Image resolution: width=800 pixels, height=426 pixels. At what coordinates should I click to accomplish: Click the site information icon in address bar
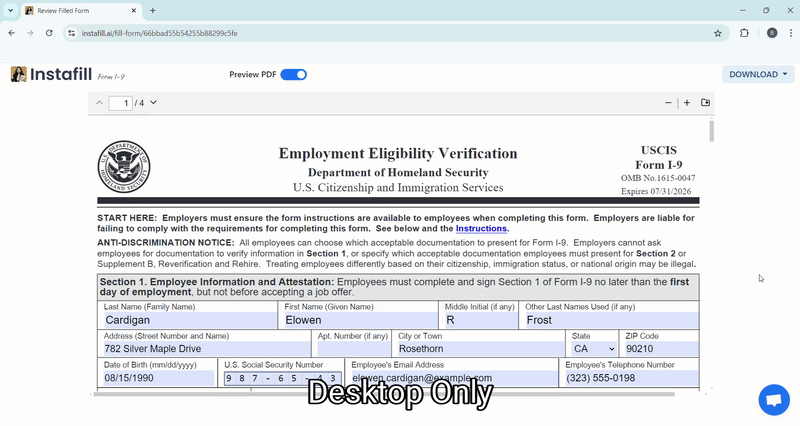tap(71, 33)
